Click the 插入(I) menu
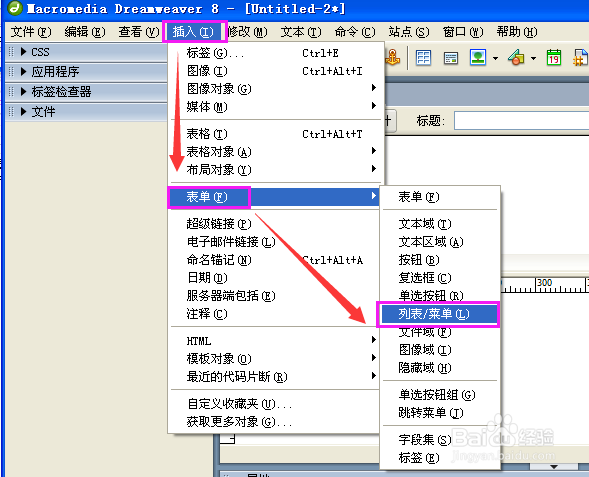 (194, 32)
